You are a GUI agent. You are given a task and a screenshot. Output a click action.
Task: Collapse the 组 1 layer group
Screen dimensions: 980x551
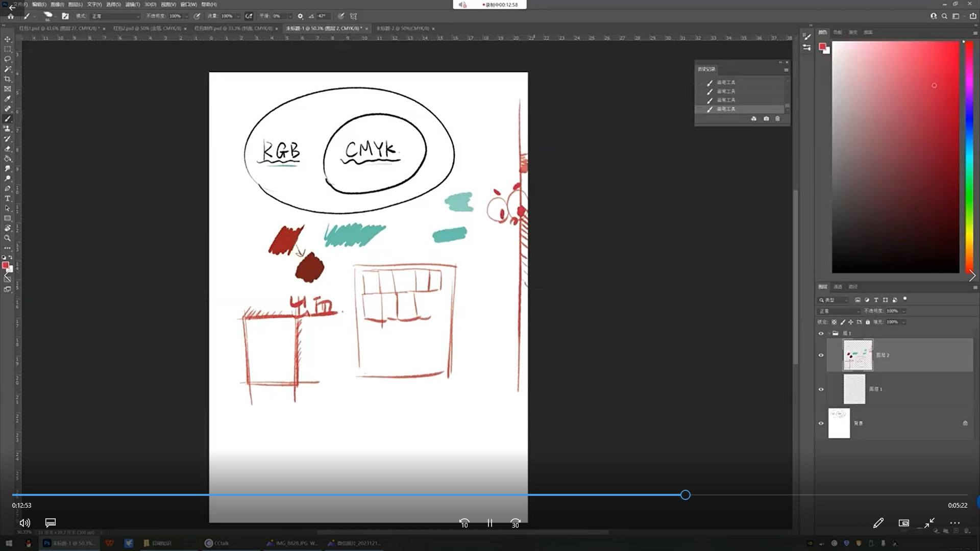(x=829, y=333)
